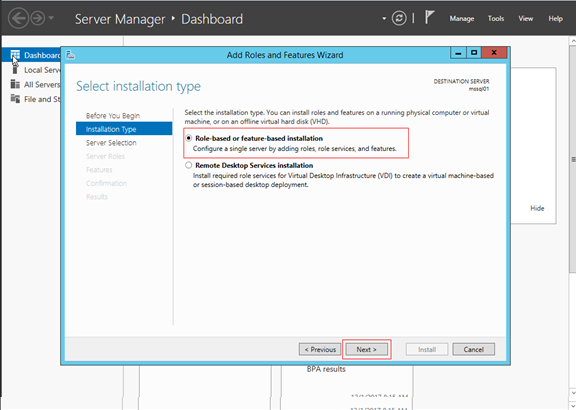The image size is (581, 410).
Task: Click the Previous button
Action: click(x=320, y=349)
